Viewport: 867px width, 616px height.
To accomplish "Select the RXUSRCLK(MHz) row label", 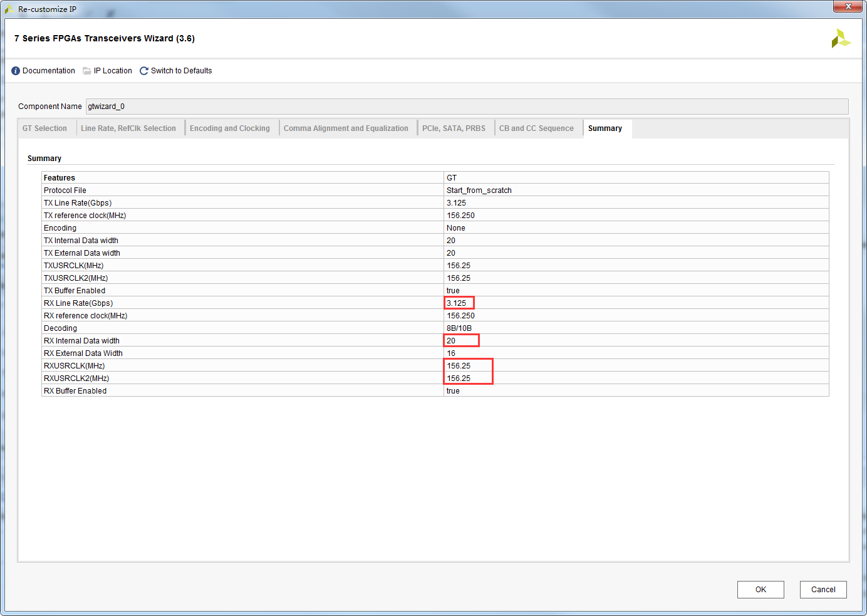I will click(x=74, y=366).
